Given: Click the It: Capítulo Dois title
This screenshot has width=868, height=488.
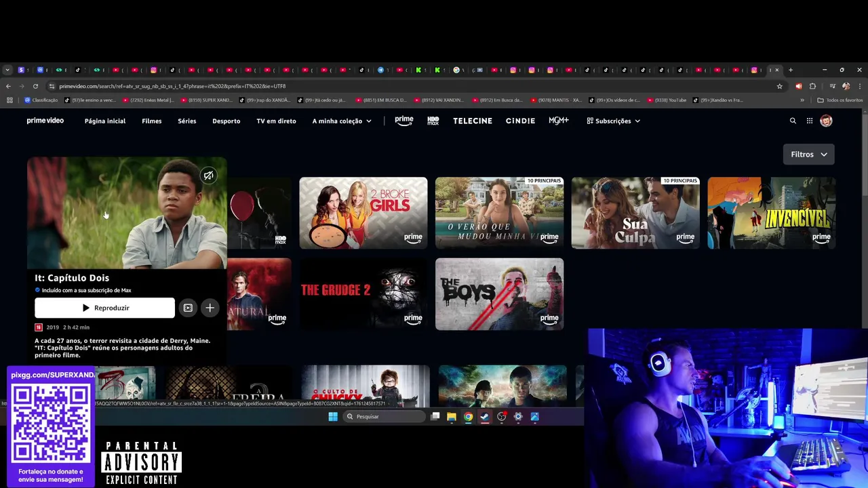Looking at the screenshot, I should (72, 278).
